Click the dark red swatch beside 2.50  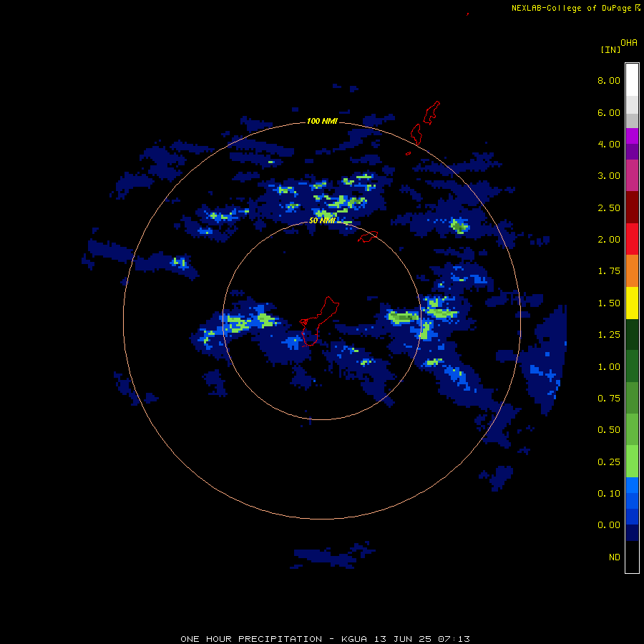[x=632, y=208]
